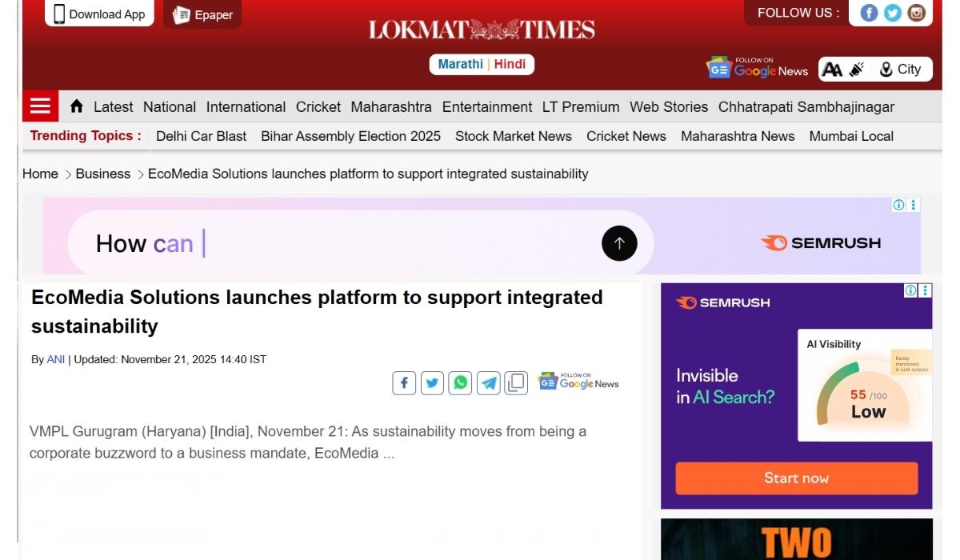Viewport: 960px width, 560px height.
Task: Open the Cricket section tab
Action: 318,106
